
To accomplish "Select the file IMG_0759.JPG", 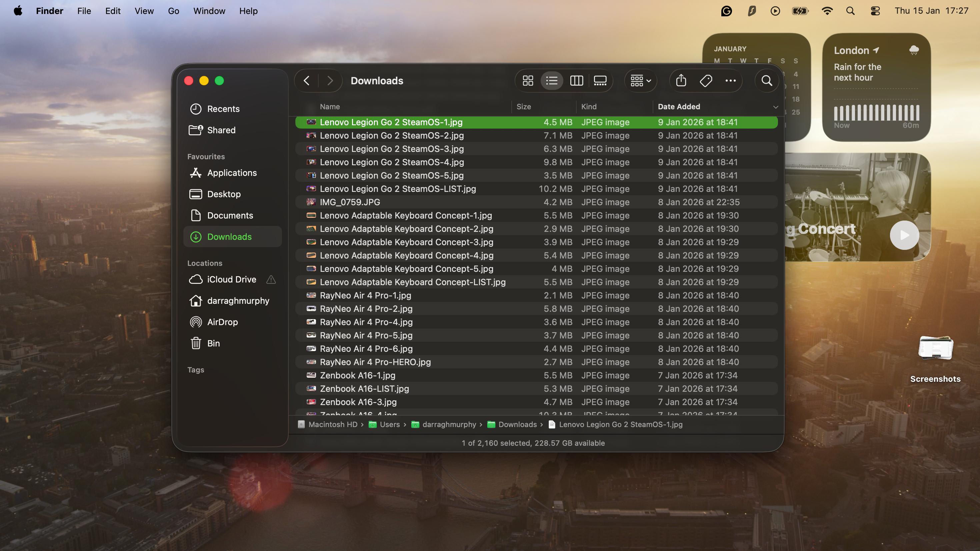I will (350, 202).
